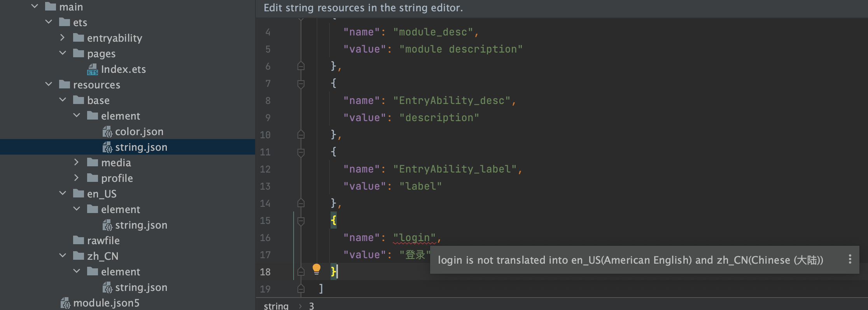This screenshot has width=868, height=310.
Task: Click the Index.ets file icon
Action: [x=93, y=69]
